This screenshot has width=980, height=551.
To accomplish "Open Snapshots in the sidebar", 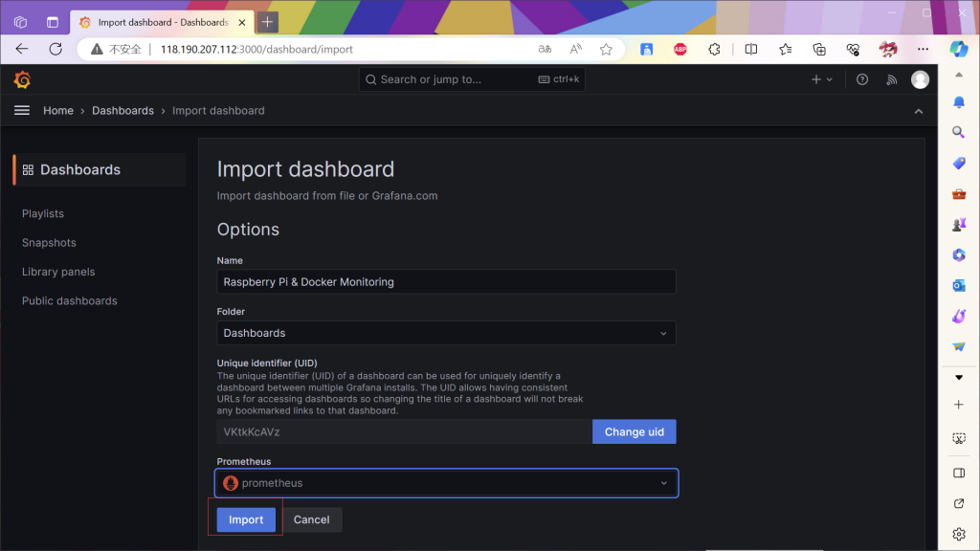I will 49,242.
